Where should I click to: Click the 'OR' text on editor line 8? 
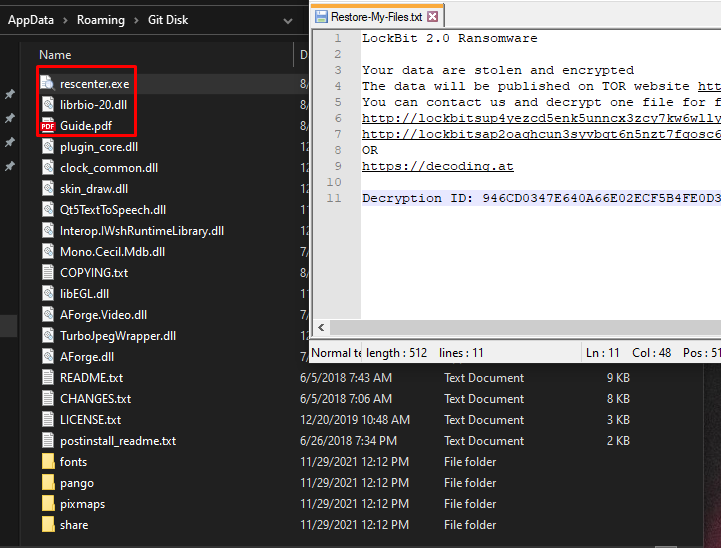[370, 150]
